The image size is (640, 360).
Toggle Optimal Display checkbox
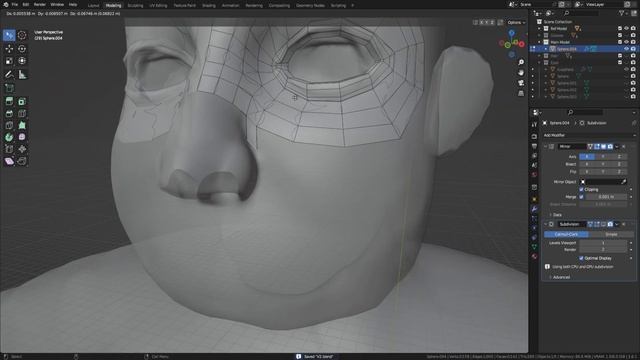[581, 258]
